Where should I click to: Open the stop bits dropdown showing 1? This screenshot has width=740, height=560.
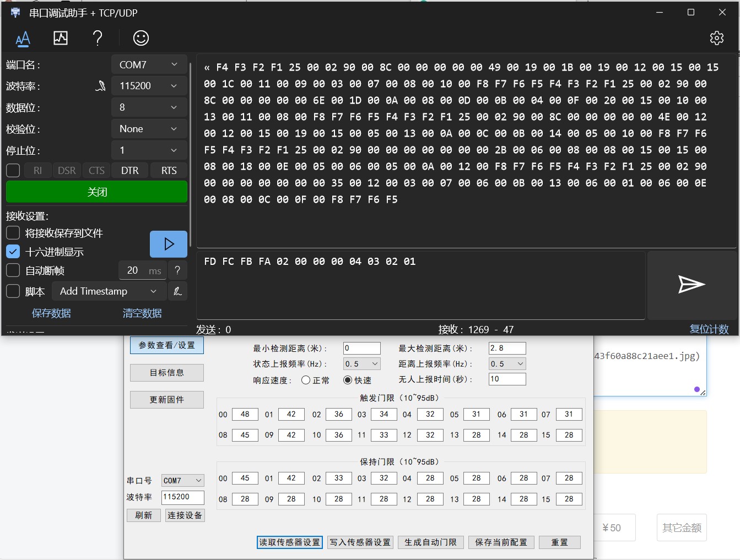coord(149,150)
